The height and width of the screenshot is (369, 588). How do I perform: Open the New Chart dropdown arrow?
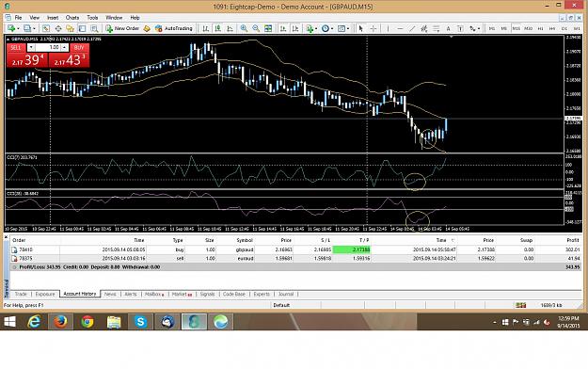click(18, 29)
